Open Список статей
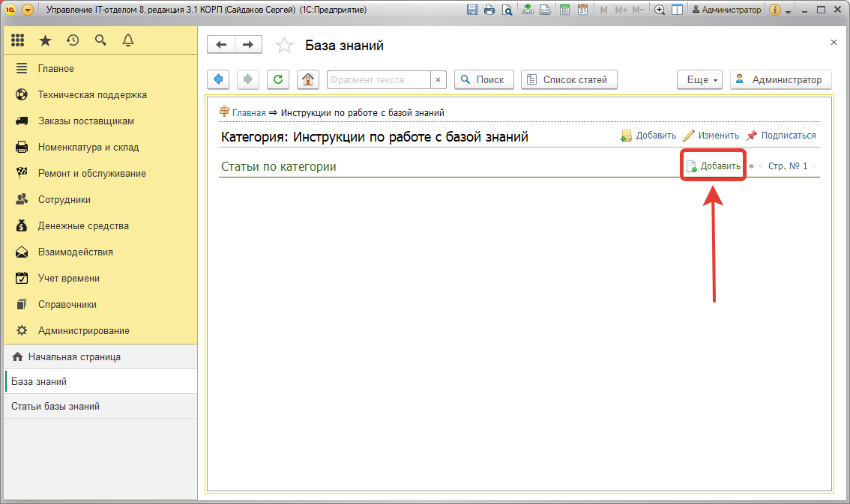Image resolution: width=850 pixels, height=504 pixels. click(x=569, y=79)
